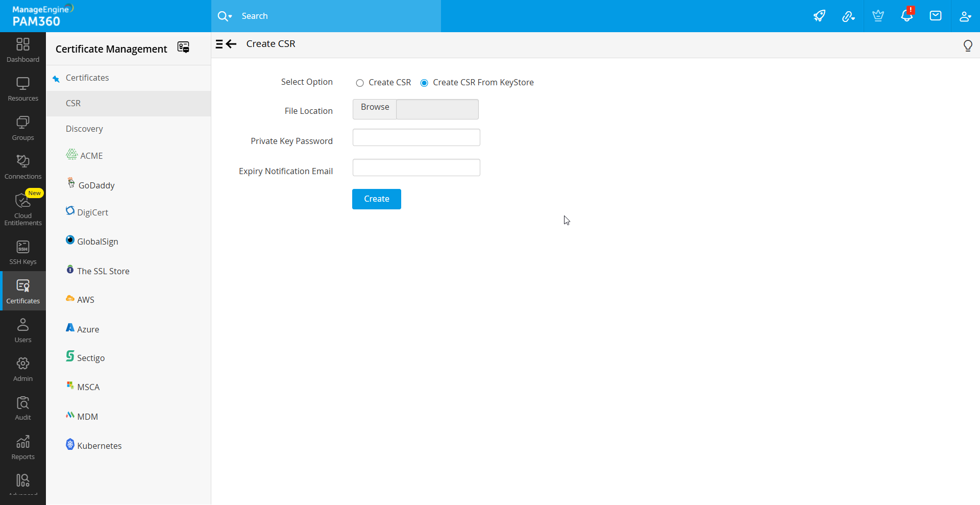Go to the Audit section

(x=23, y=408)
